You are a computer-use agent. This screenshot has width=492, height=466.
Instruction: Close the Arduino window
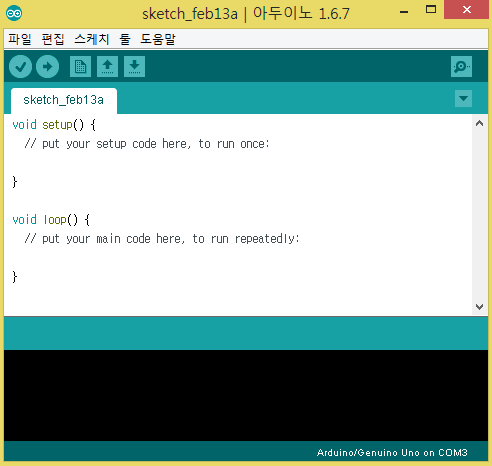[x=467, y=10]
